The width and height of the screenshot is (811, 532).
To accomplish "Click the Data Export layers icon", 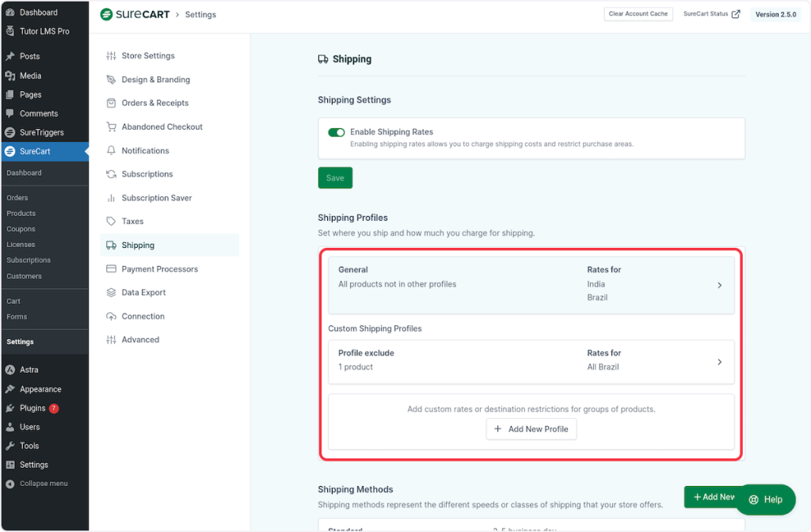I will (111, 293).
